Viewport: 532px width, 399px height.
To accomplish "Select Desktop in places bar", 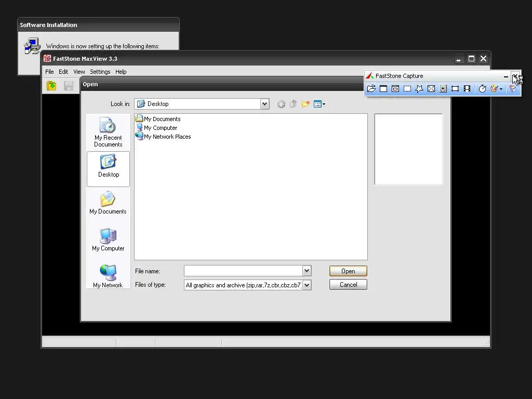I will (x=108, y=169).
